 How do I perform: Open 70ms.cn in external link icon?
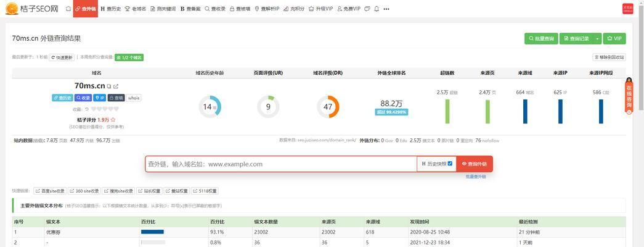click(x=116, y=86)
